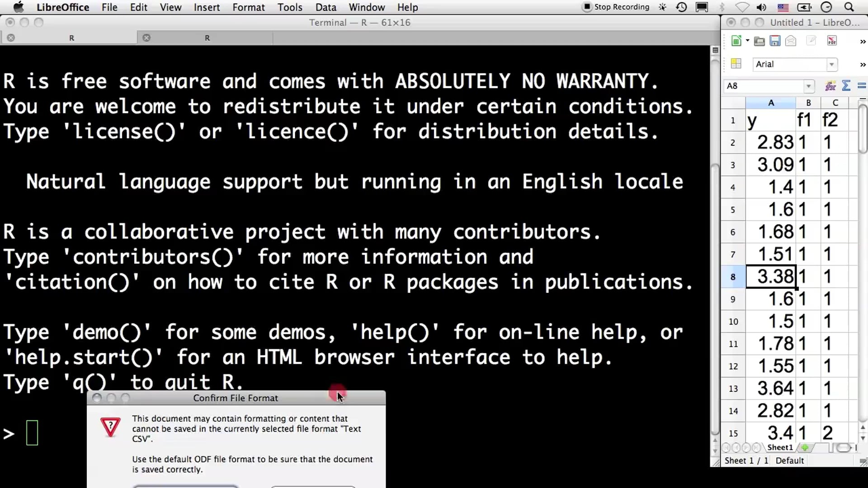Image resolution: width=868 pixels, height=488 pixels.
Task: Export directly as PDF icon
Action: tap(832, 41)
